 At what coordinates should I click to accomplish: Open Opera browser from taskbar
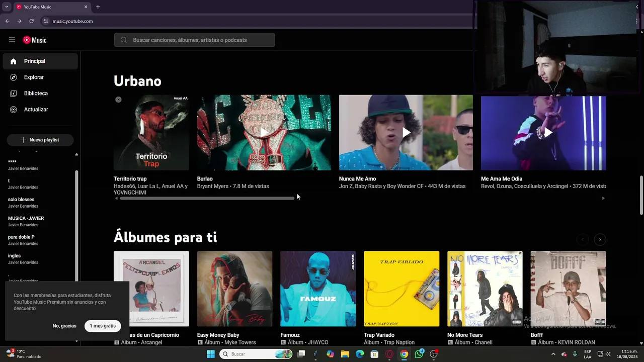389,354
